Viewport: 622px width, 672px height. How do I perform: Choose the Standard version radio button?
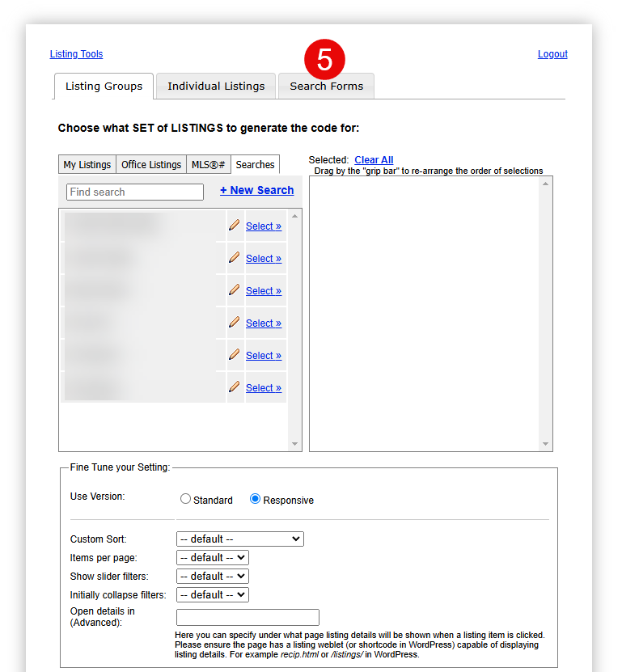185,499
